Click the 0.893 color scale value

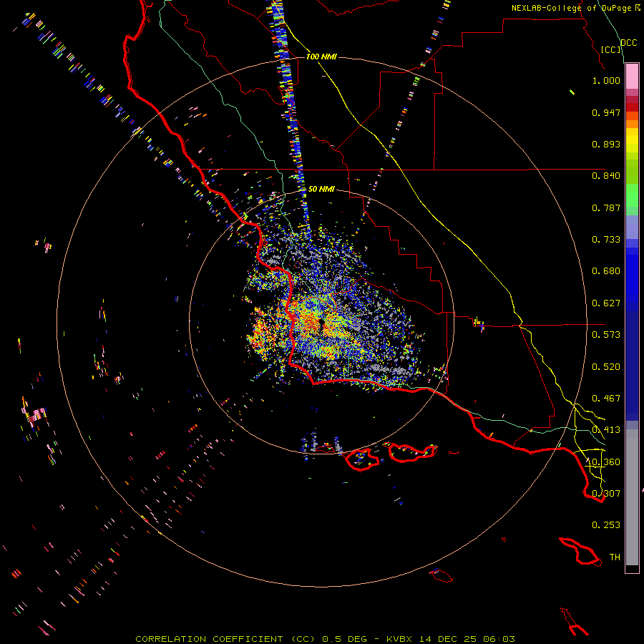pyautogui.click(x=606, y=144)
